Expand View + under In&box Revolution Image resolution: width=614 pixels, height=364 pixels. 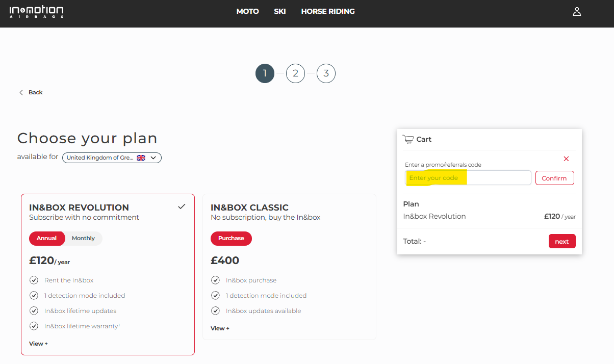tap(38, 344)
